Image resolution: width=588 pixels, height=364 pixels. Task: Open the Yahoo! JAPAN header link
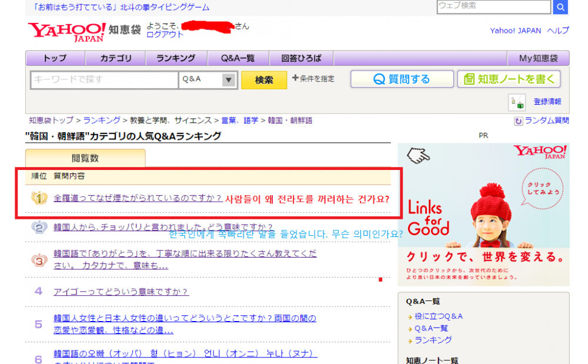tap(515, 31)
